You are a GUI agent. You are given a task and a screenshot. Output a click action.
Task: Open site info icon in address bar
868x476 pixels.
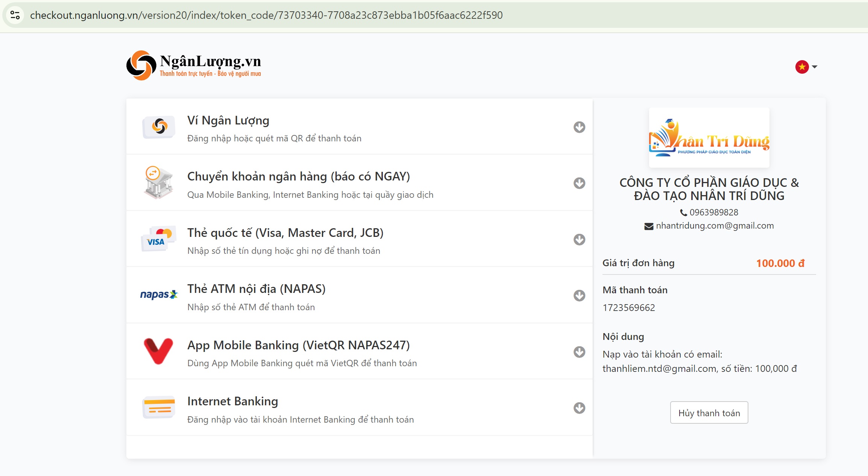coord(15,15)
